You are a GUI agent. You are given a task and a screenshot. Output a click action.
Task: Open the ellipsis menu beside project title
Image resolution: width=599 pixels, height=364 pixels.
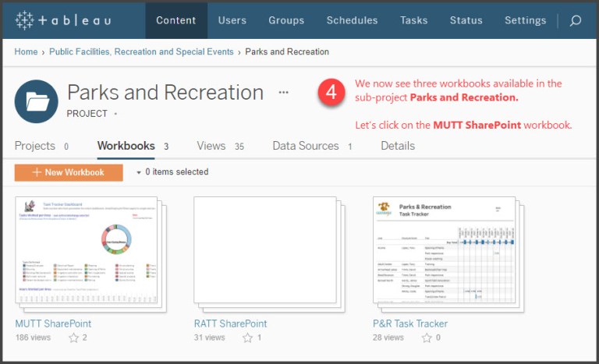[x=283, y=92]
